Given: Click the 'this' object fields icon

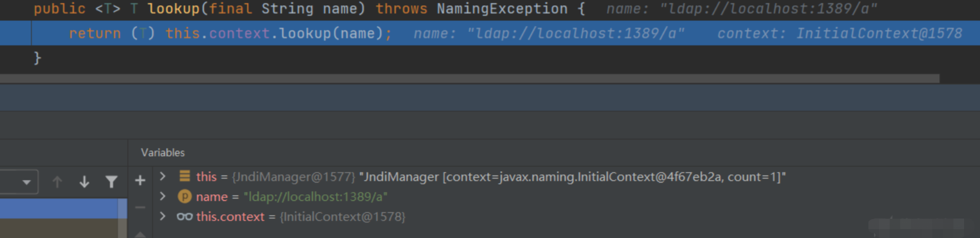Looking at the screenshot, I should coord(185,176).
